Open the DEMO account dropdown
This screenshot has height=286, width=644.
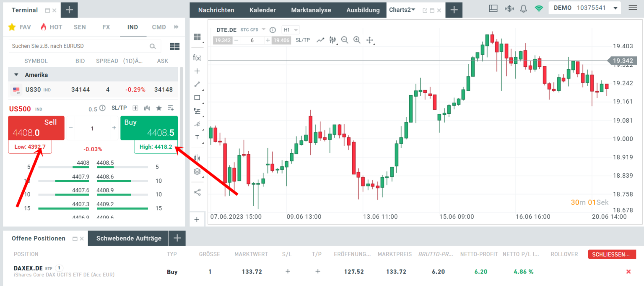pos(584,8)
